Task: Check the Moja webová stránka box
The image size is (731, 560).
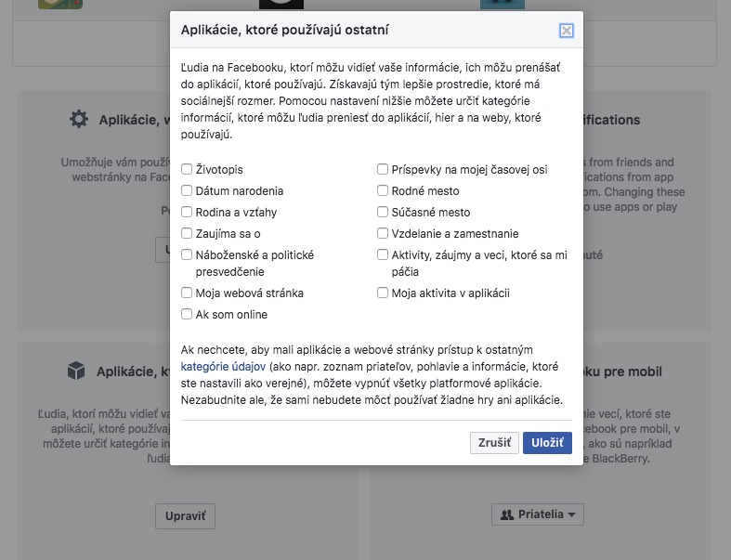Action: coord(187,293)
